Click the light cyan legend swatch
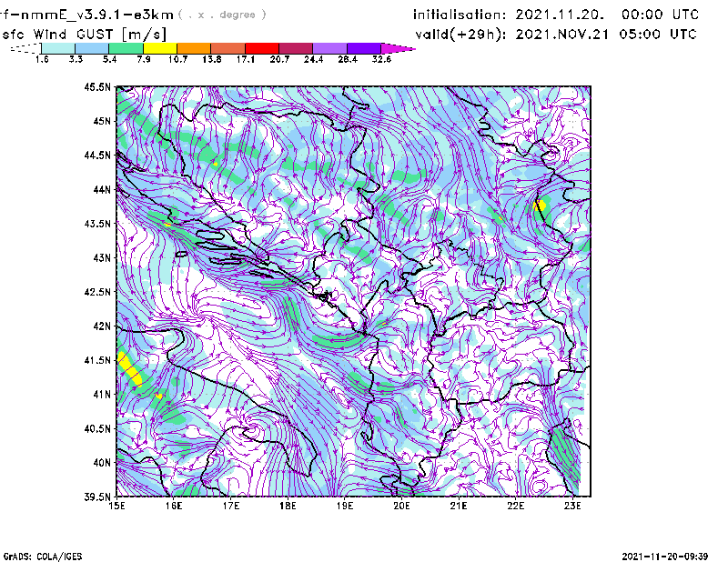 58,48
